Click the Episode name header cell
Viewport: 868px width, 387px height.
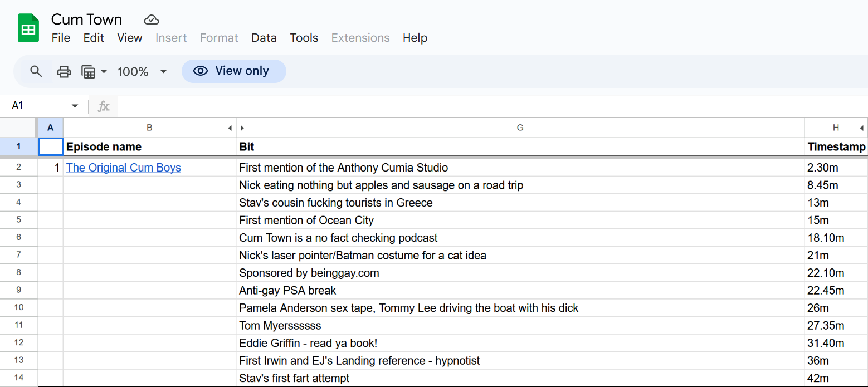point(149,147)
